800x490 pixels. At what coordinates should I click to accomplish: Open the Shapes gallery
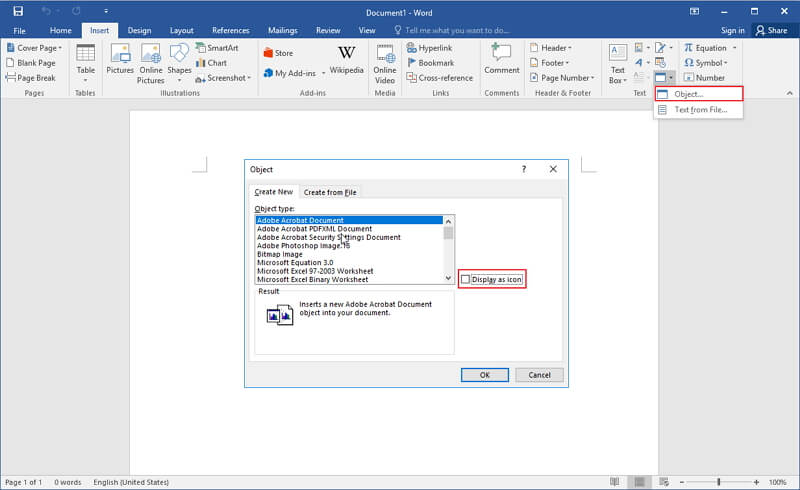click(x=180, y=62)
